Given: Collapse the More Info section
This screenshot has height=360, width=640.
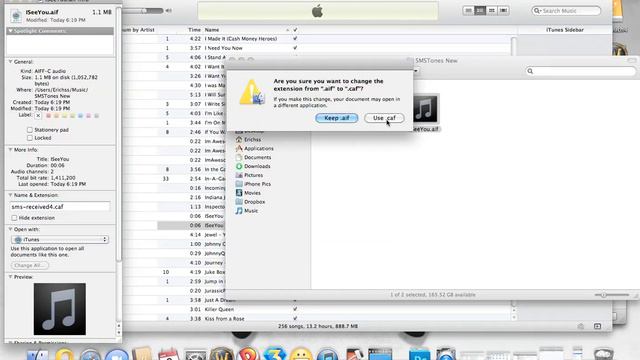Looking at the screenshot, I should [10, 150].
